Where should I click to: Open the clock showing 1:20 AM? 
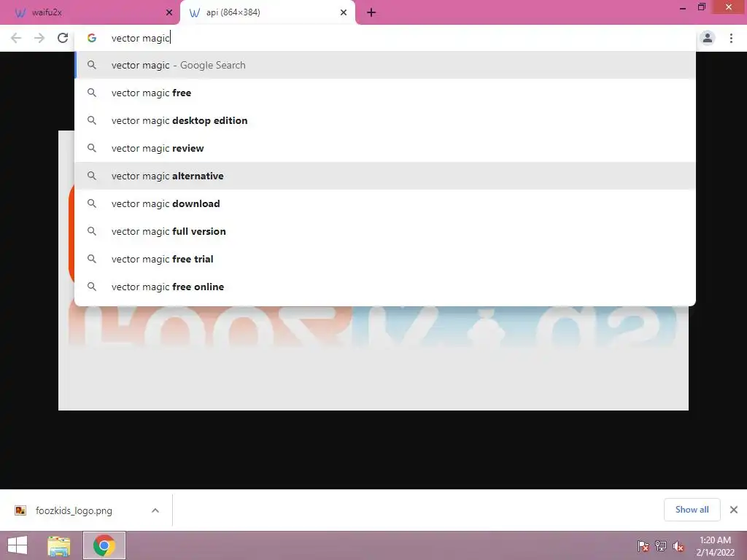point(715,546)
